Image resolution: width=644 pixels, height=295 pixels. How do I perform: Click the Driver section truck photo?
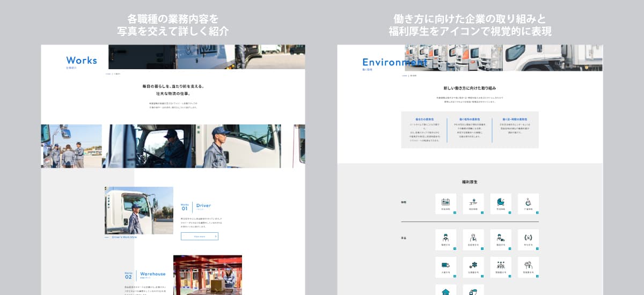139,210
